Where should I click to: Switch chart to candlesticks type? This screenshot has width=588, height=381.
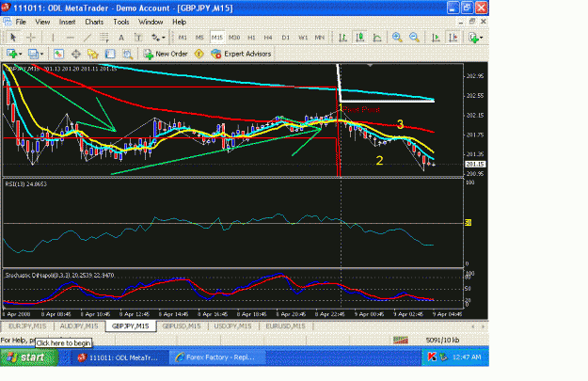pyautogui.click(x=360, y=37)
